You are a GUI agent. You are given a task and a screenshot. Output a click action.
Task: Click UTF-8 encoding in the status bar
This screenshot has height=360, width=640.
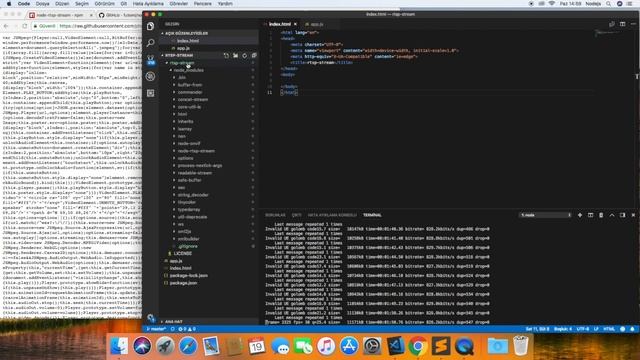click(x=582, y=329)
